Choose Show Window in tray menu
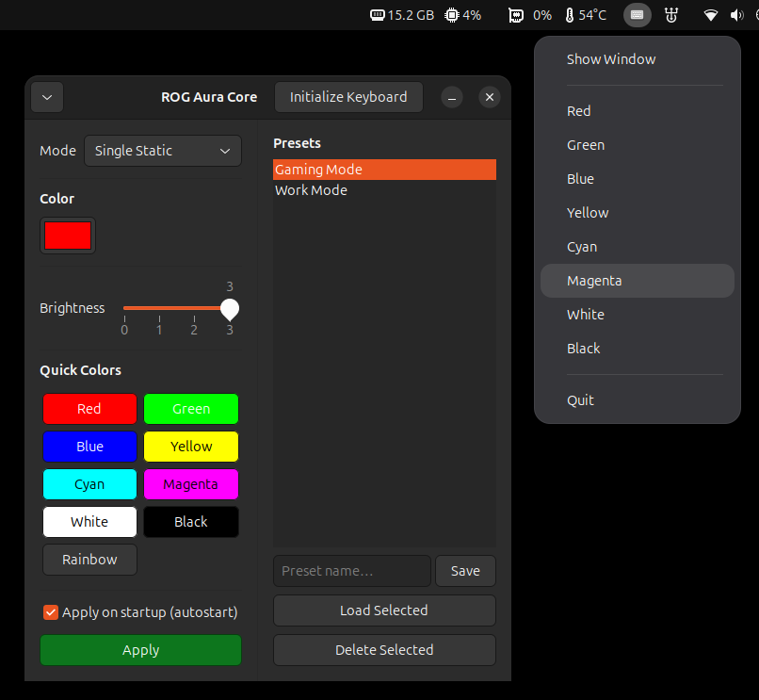Screen dimensions: 759x700 click(637, 59)
